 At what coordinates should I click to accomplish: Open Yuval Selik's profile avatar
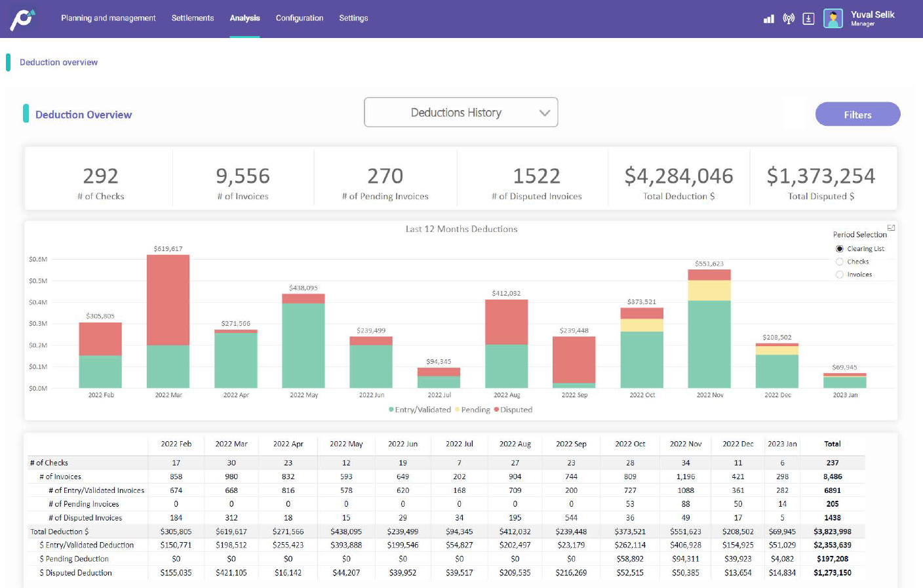833,18
